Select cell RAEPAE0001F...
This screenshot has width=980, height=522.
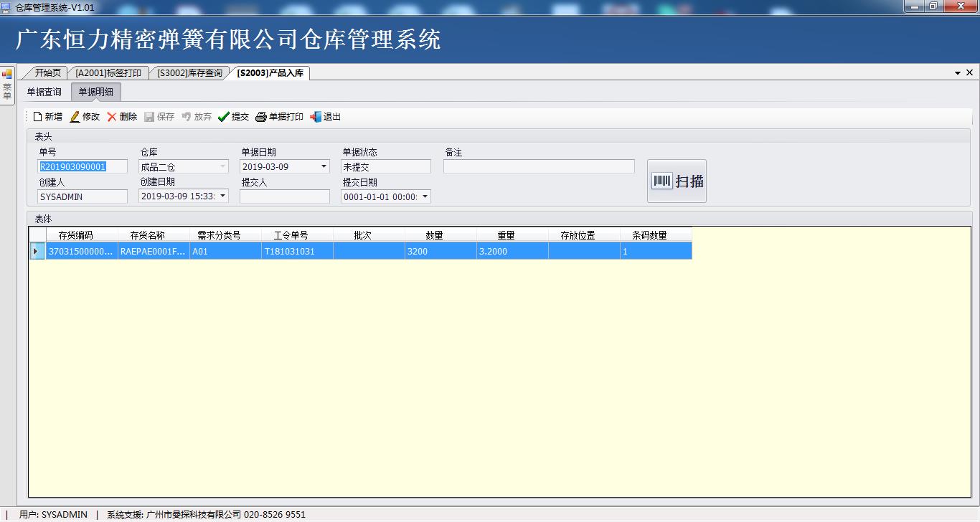coord(154,251)
